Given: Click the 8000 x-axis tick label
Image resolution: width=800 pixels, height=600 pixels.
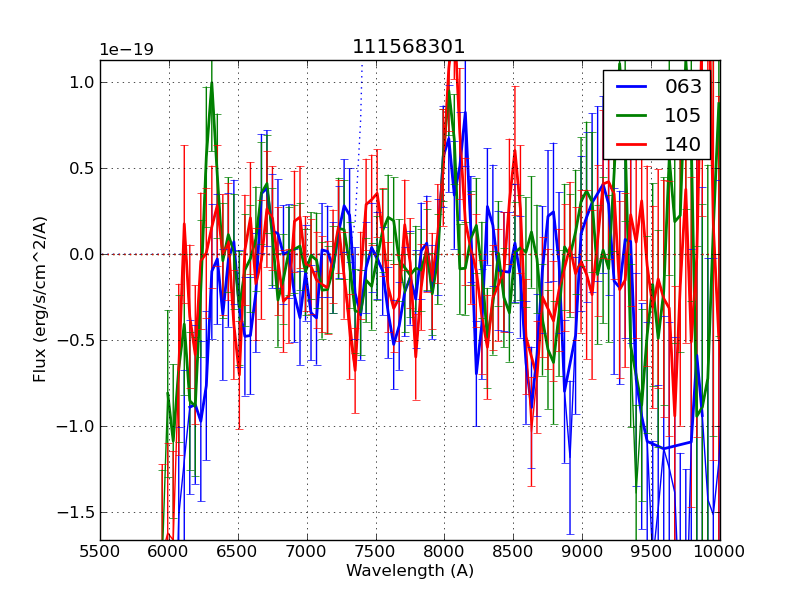Looking at the screenshot, I should point(445,552).
